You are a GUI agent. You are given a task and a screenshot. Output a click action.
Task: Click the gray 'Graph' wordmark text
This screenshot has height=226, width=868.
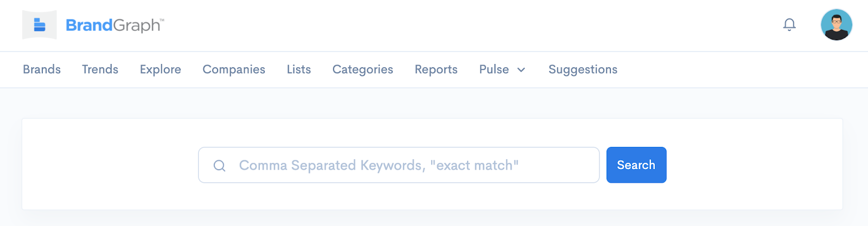[x=136, y=26]
